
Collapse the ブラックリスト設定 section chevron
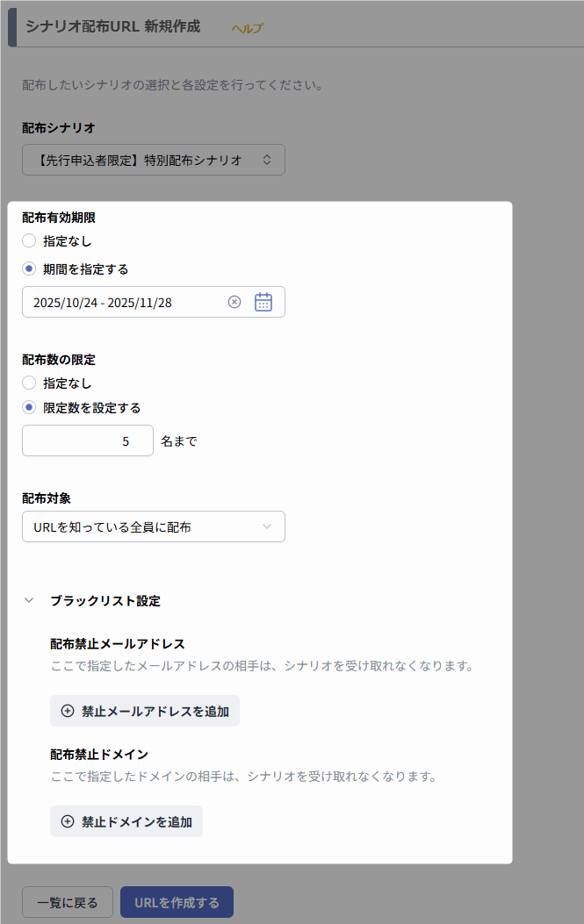[x=29, y=601]
